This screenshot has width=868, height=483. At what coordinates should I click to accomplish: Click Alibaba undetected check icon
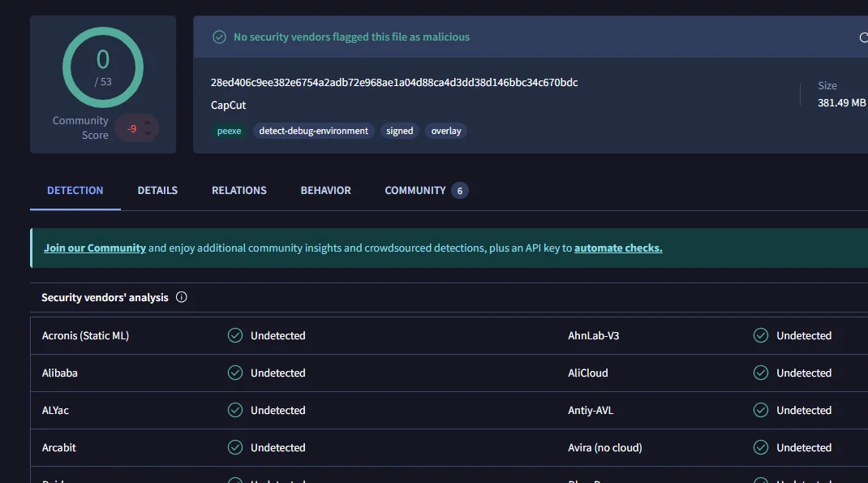235,373
